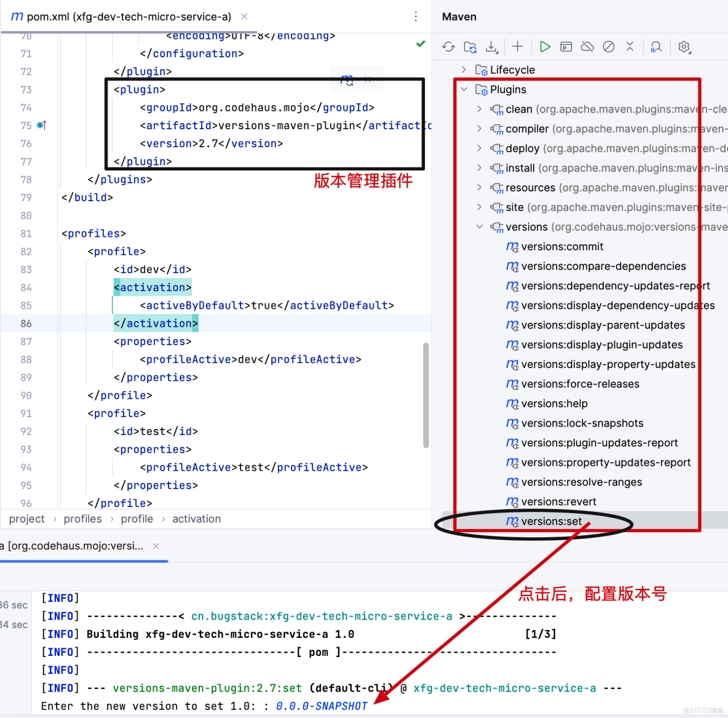Run the versions:set goal

pos(552,521)
